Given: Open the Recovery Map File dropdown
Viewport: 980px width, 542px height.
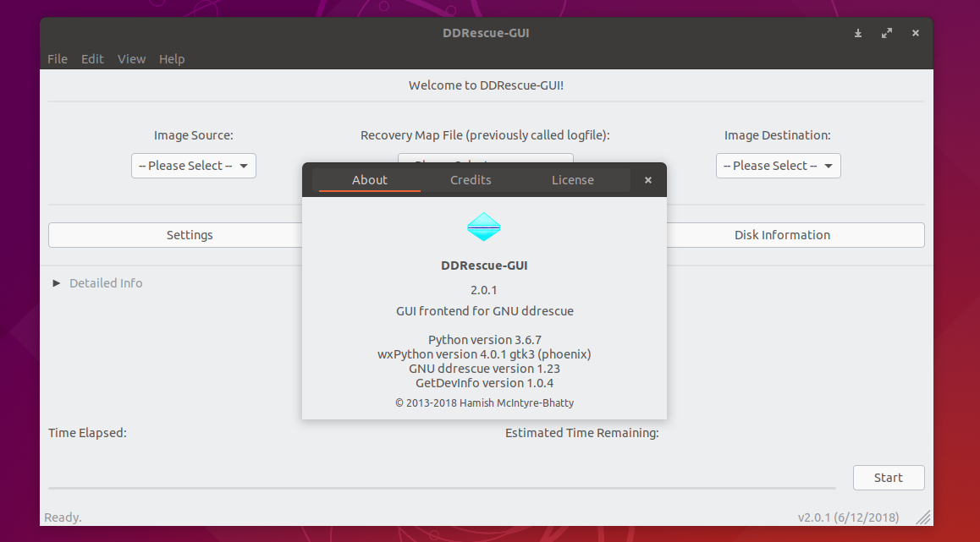Looking at the screenshot, I should (x=486, y=158).
